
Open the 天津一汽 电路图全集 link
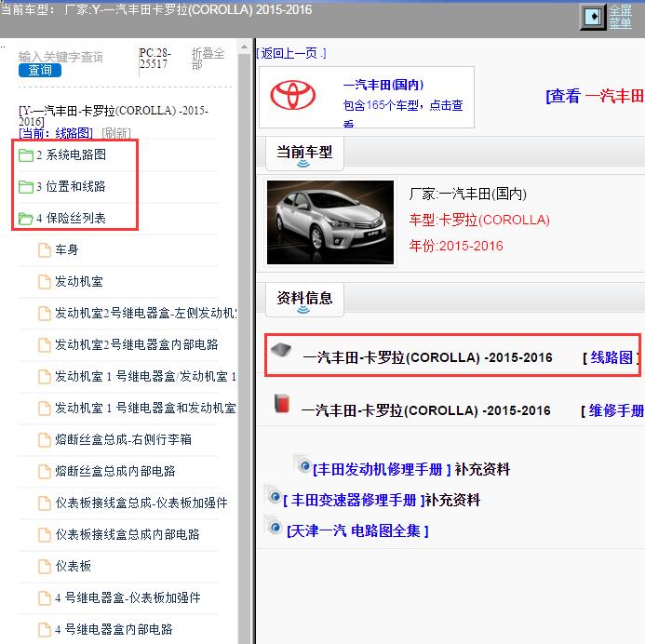(x=358, y=530)
